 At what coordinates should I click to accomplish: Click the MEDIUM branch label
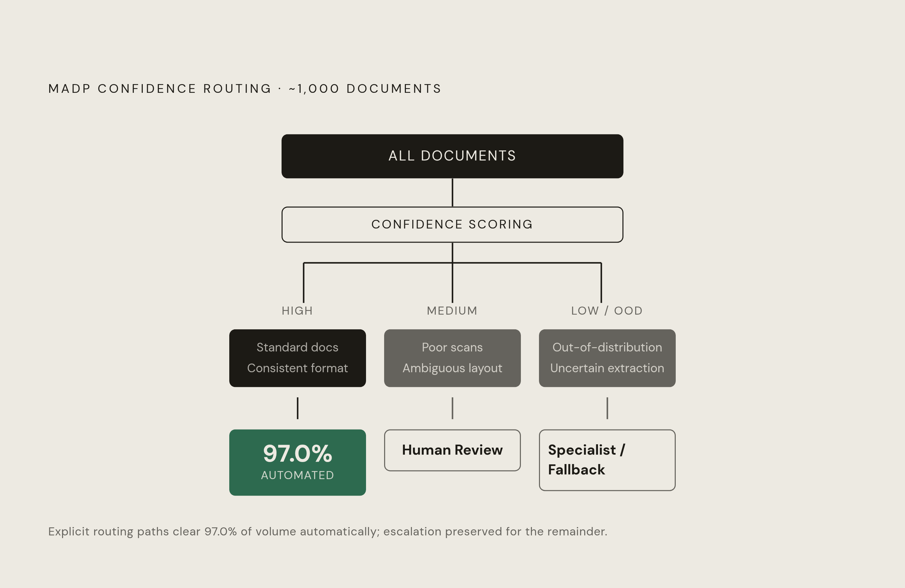coord(452,311)
